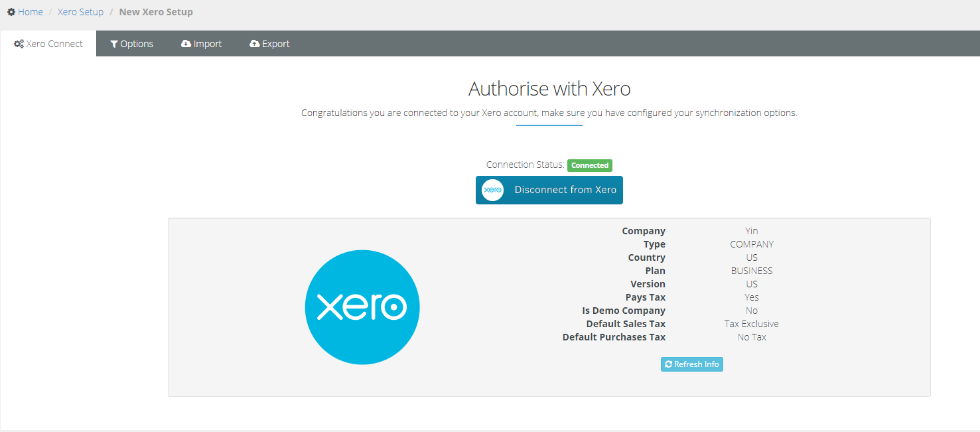
Task: Click the cloud download icon on Import
Action: pos(186,44)
